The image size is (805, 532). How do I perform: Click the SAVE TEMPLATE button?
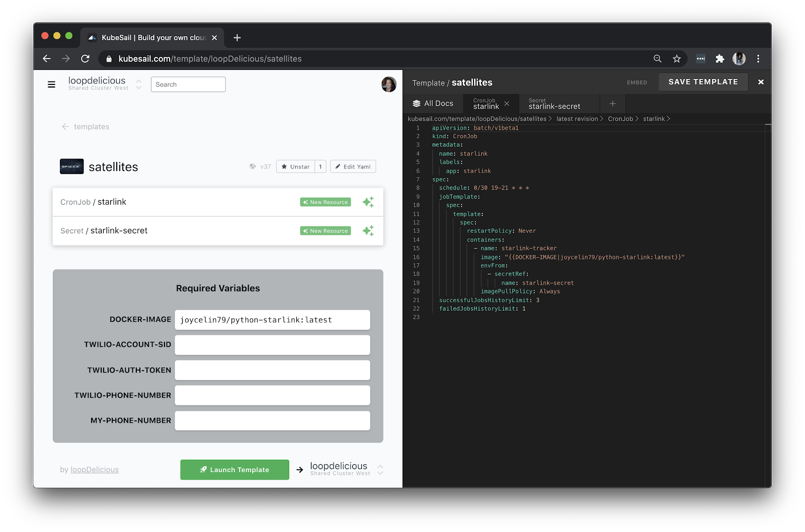(703, 82)
